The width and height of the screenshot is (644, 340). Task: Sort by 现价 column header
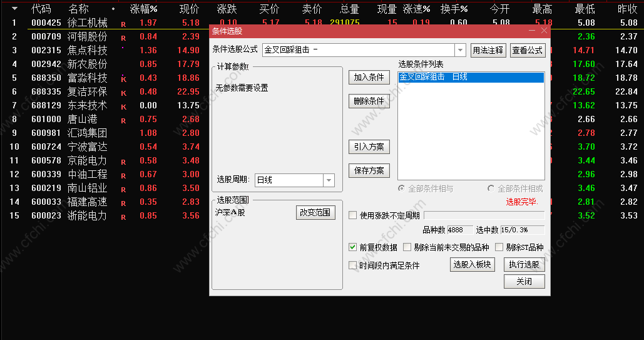click(x=190, y=9)
